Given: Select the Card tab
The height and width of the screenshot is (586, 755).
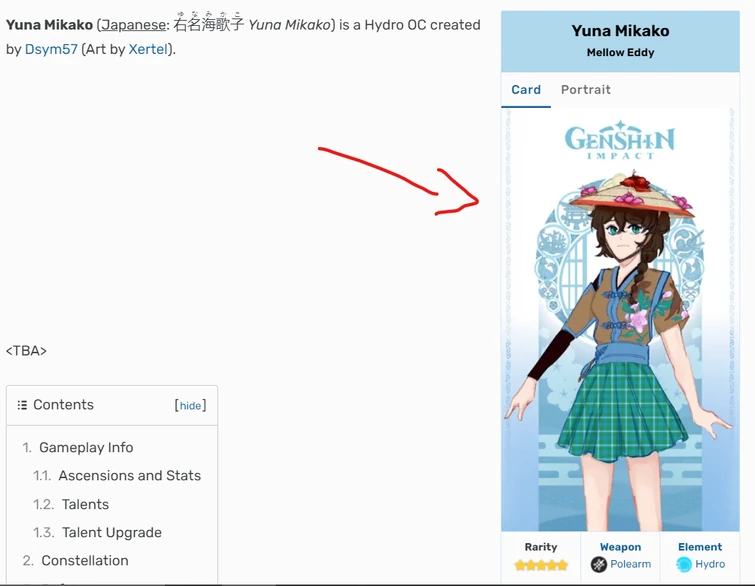Looking at the screenshot, I should pos(526,90).
